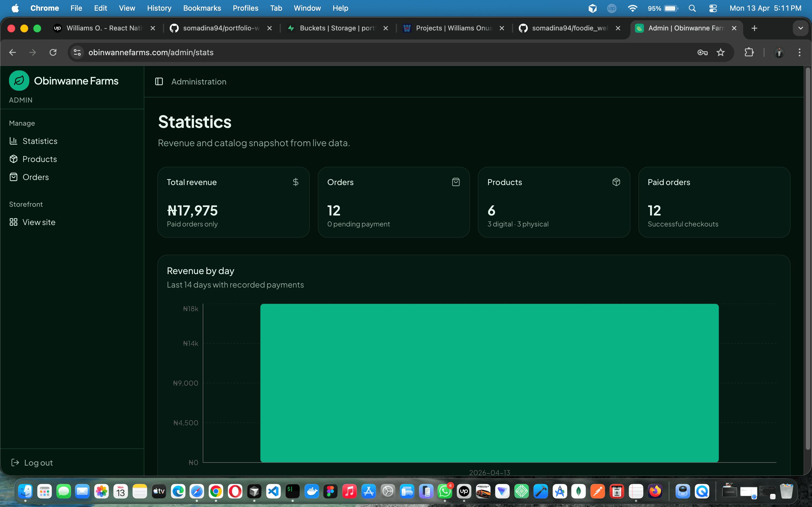Click the shopping bag icon on Orders card
Screen dimensions: 812x507
coord(456,182)
